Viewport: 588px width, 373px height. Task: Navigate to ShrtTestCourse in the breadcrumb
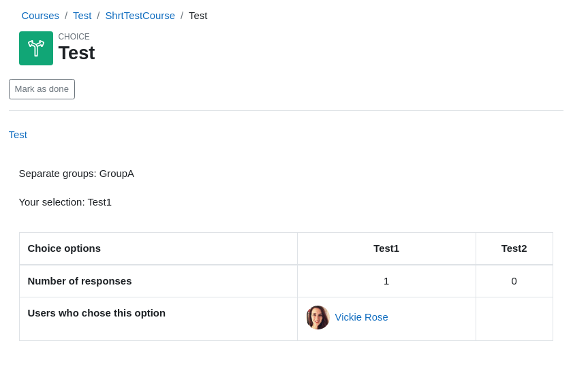140,16
